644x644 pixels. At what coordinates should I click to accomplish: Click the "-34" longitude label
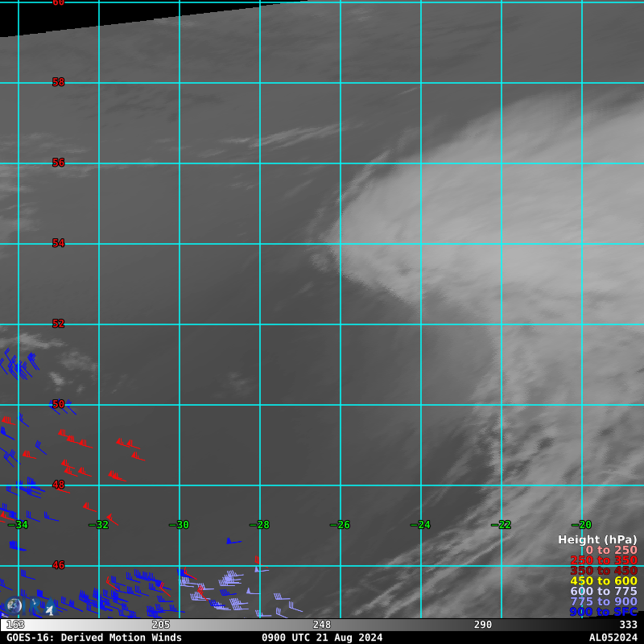18,525
